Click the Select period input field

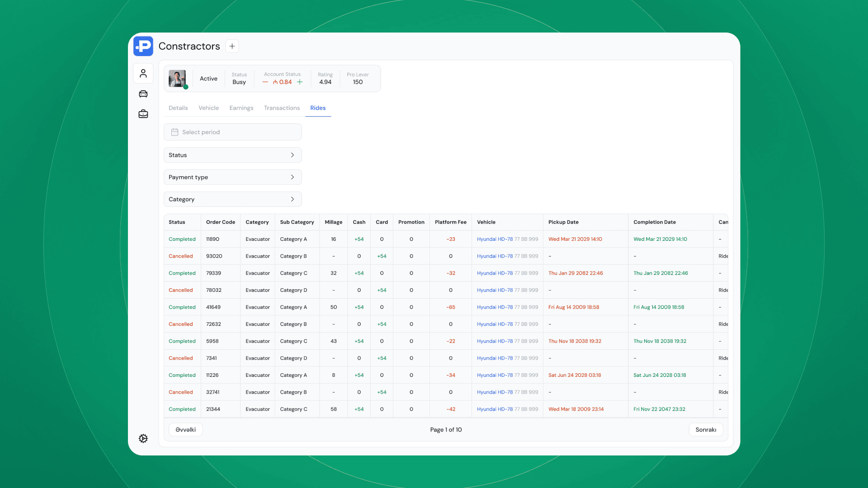pos(232,132)
